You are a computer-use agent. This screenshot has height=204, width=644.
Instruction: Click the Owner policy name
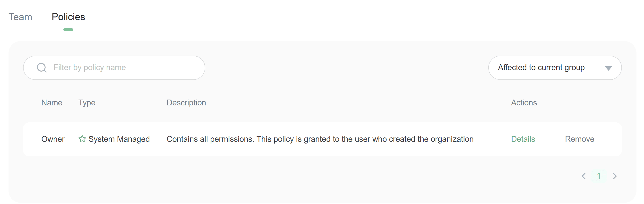click(53, 139)
